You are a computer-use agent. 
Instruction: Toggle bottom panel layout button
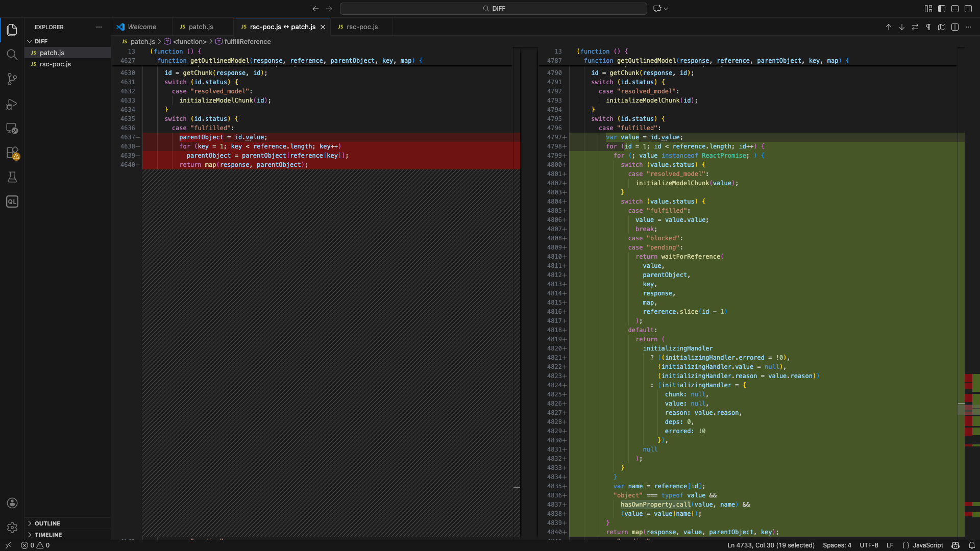955,9
